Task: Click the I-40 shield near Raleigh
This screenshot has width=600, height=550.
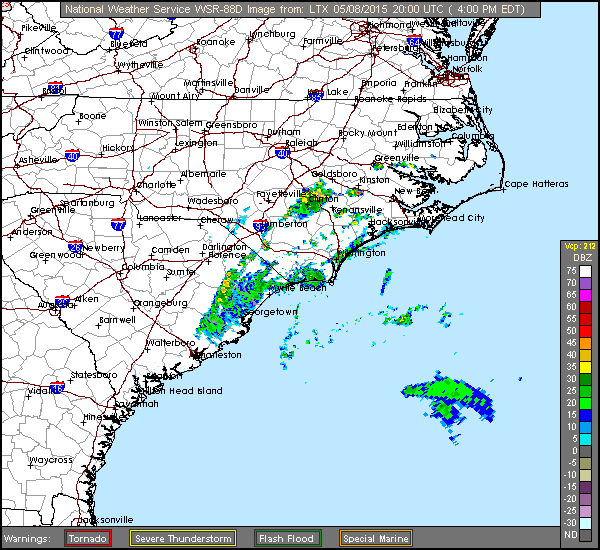Action: 283,153
